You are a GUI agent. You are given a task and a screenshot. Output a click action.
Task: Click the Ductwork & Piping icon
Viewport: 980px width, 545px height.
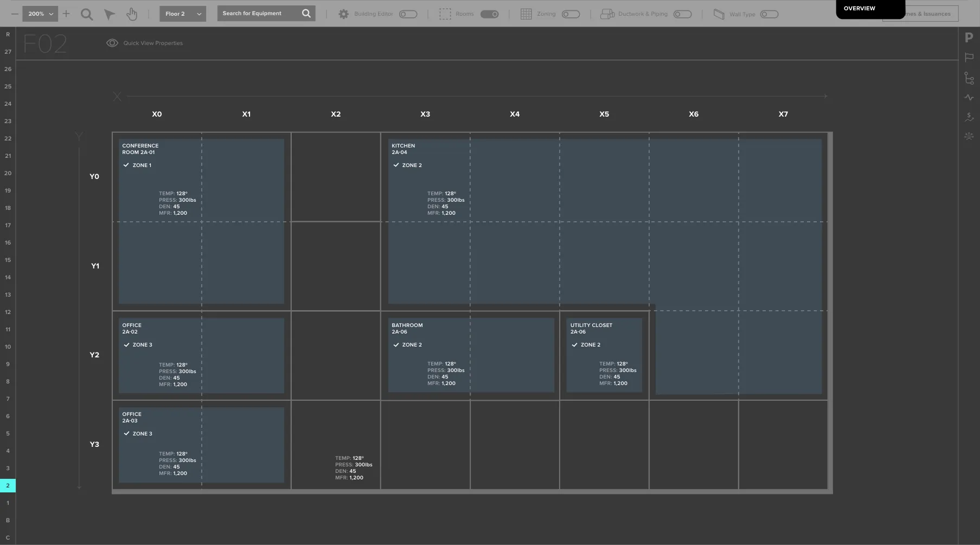coord(607,14)
